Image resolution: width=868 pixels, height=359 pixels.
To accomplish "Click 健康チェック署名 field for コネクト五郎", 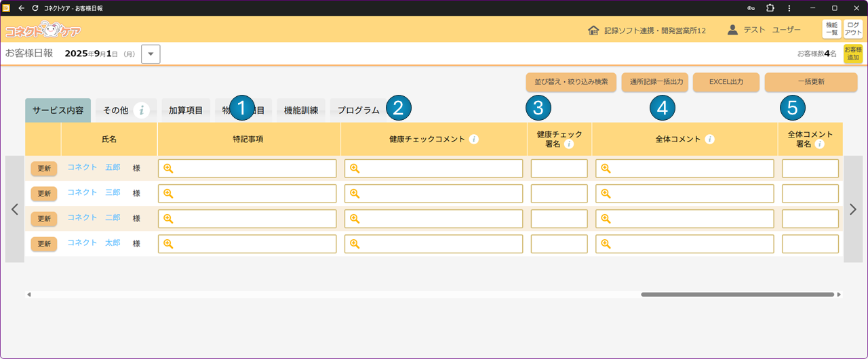I will [x=559, y=169].
